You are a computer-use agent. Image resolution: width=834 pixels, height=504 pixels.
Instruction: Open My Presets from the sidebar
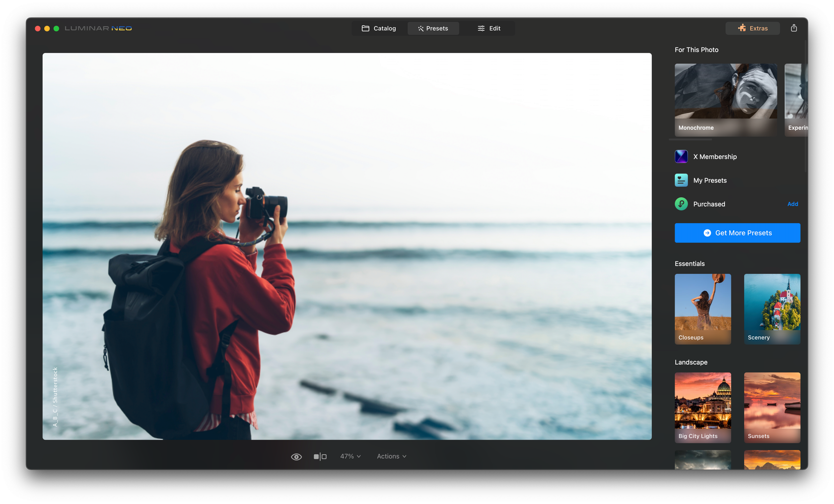(x=681, y=180)
